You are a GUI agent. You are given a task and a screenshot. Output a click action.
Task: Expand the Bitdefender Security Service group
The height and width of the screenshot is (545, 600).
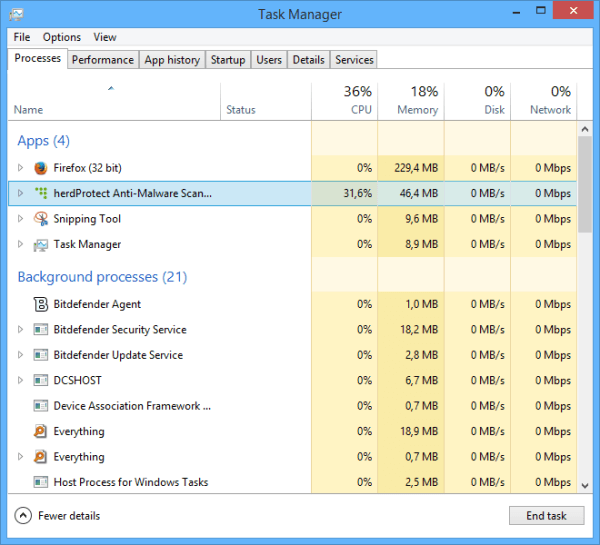tap(20, 330)
